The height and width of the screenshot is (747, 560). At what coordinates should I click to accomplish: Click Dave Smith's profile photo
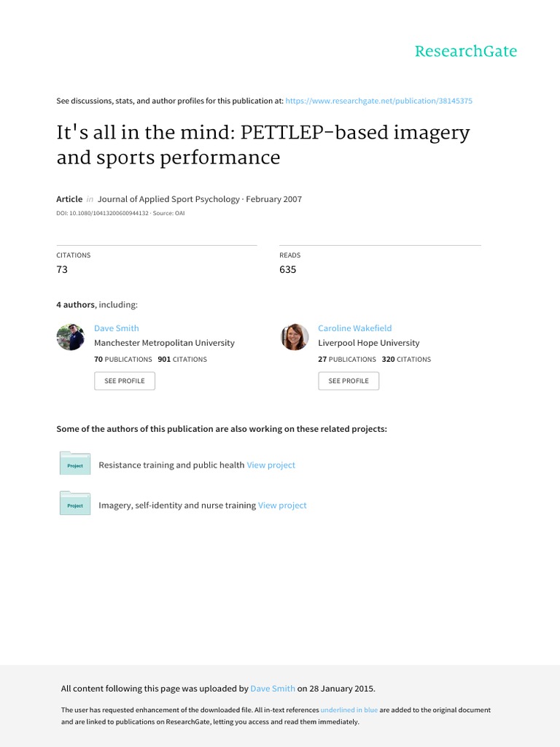pyautogui.click(x=71, y=337)
